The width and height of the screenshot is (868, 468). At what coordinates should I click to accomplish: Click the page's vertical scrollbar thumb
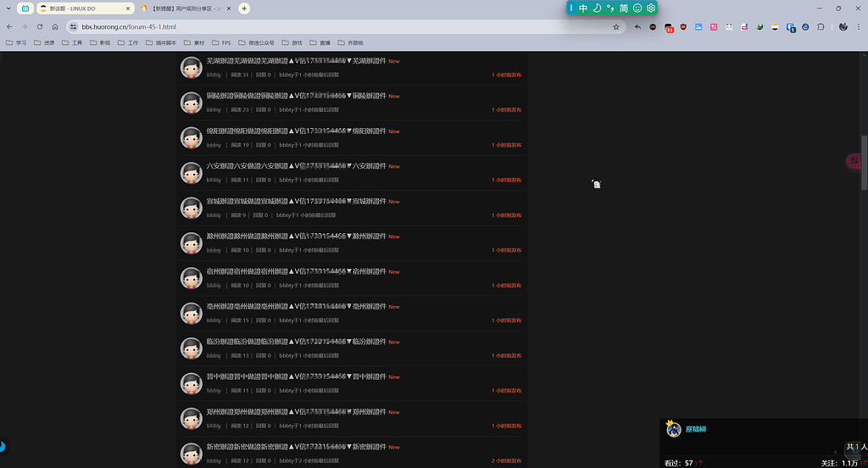click(864, 163)
